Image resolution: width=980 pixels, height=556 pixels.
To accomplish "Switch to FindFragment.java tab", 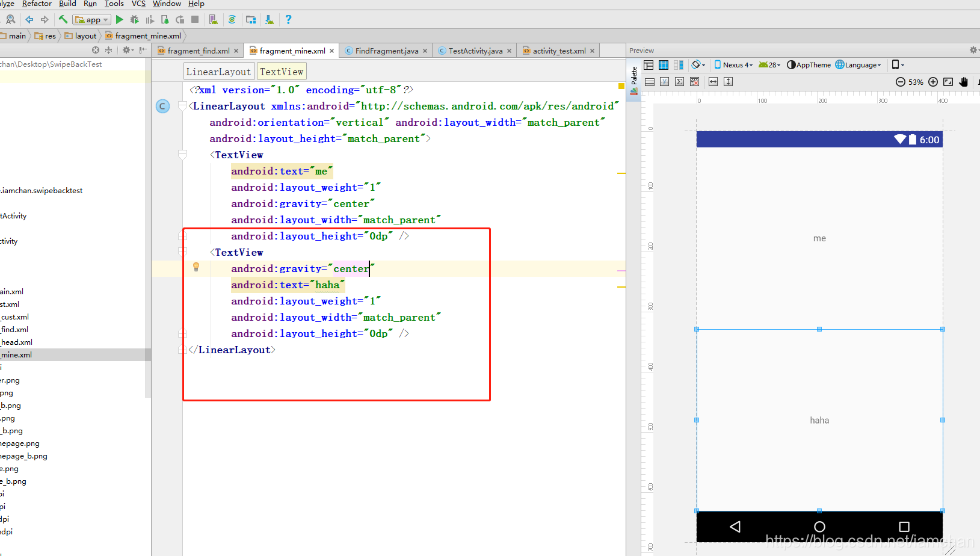I will 386,51.
